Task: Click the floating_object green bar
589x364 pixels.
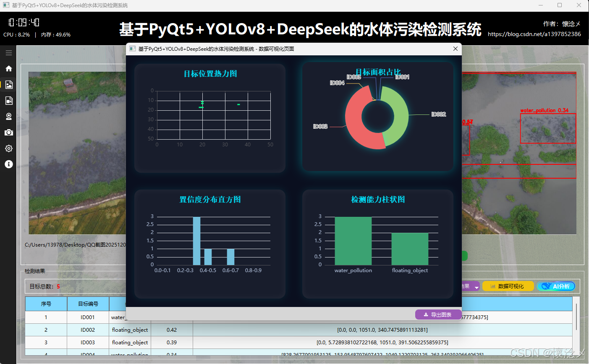Action: [410, 249]
